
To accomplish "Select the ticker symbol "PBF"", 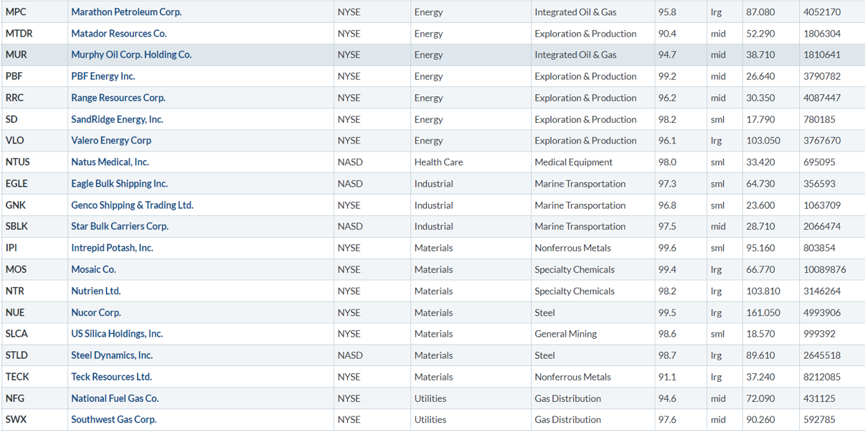I will click(x=14, y=76).
